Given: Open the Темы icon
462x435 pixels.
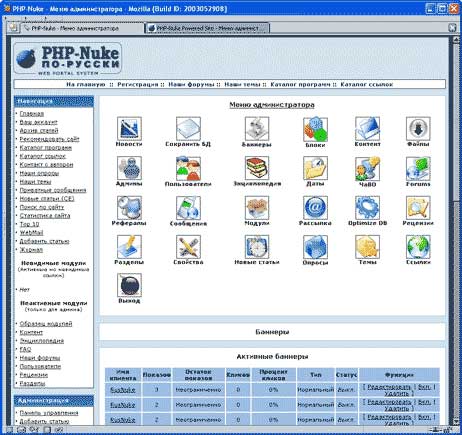Looking at the screenshot, I should point(367,247).
